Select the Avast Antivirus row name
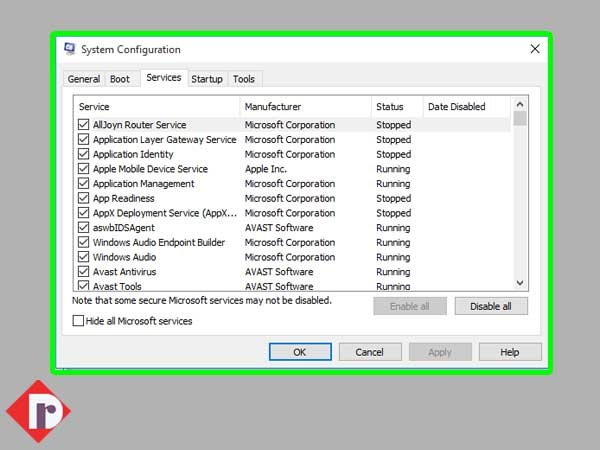 coord(124,272)
